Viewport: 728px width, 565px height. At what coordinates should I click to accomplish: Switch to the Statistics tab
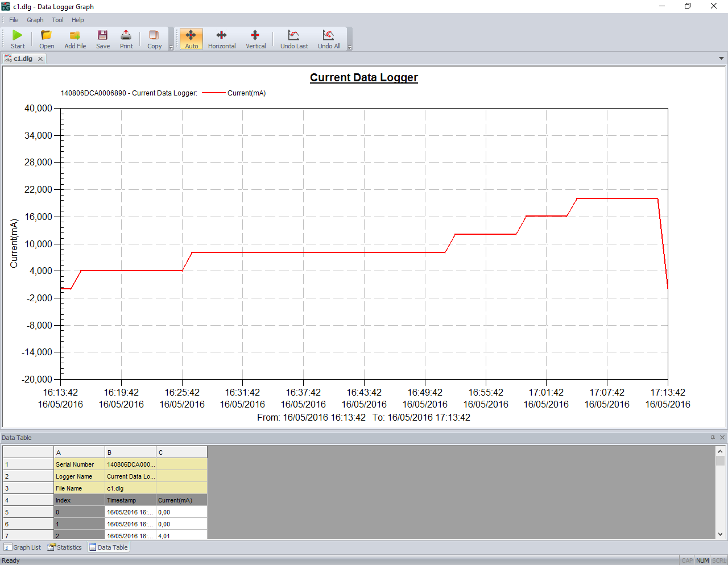tap(65, 547)
